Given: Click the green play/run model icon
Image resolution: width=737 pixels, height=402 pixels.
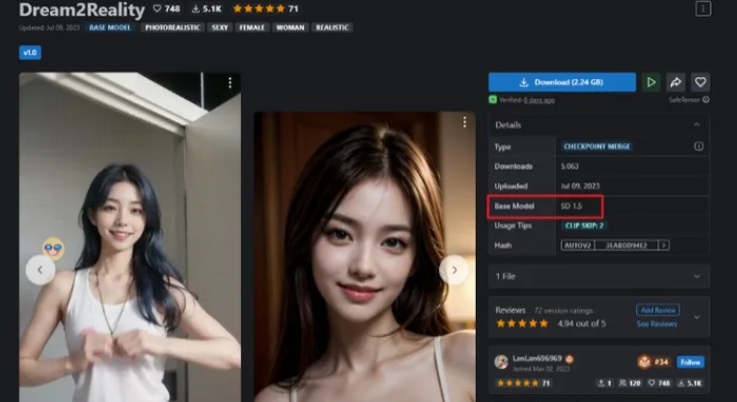Looking at the screenshot, I should [652, 82].
